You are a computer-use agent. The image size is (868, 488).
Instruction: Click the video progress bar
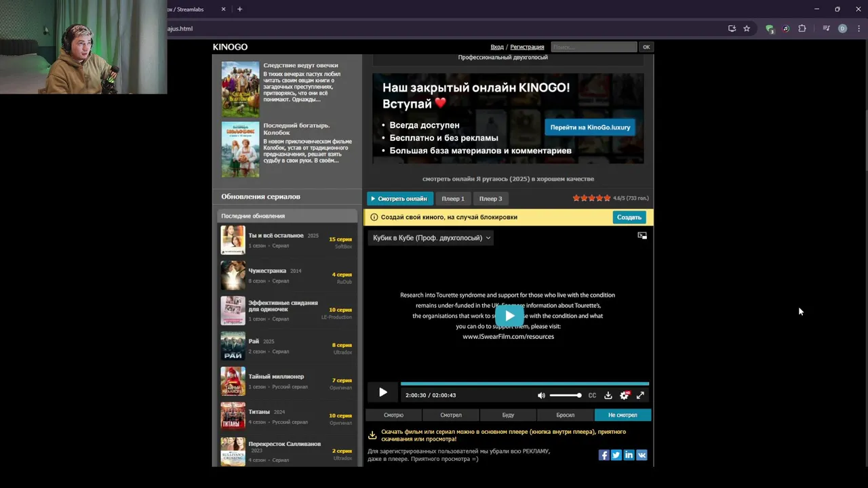(x=524, y=384)
